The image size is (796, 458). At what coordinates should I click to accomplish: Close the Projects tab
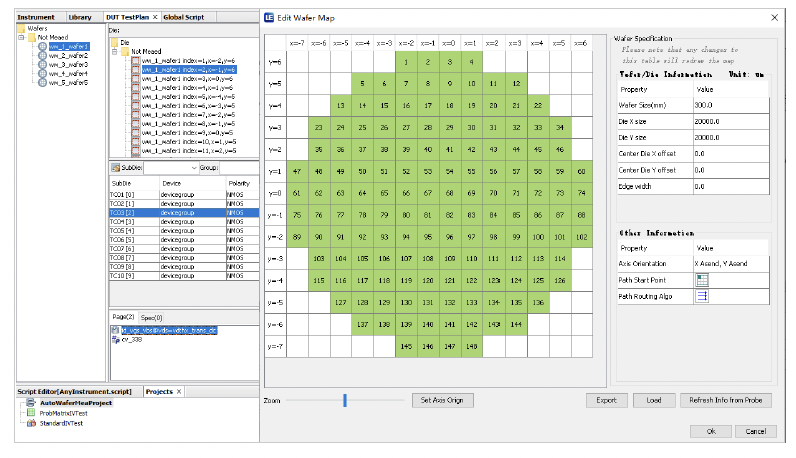coord(179,391)
